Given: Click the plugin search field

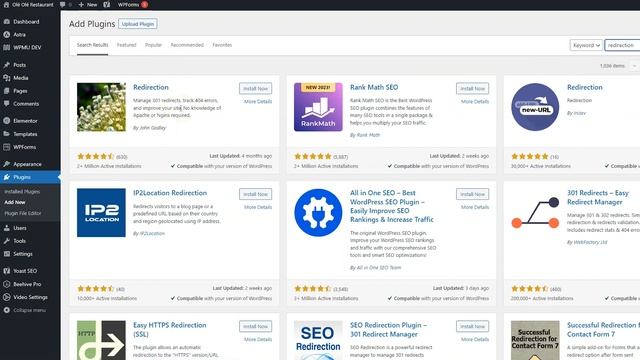Looking at the screenshot, I should tap(622, 45).
